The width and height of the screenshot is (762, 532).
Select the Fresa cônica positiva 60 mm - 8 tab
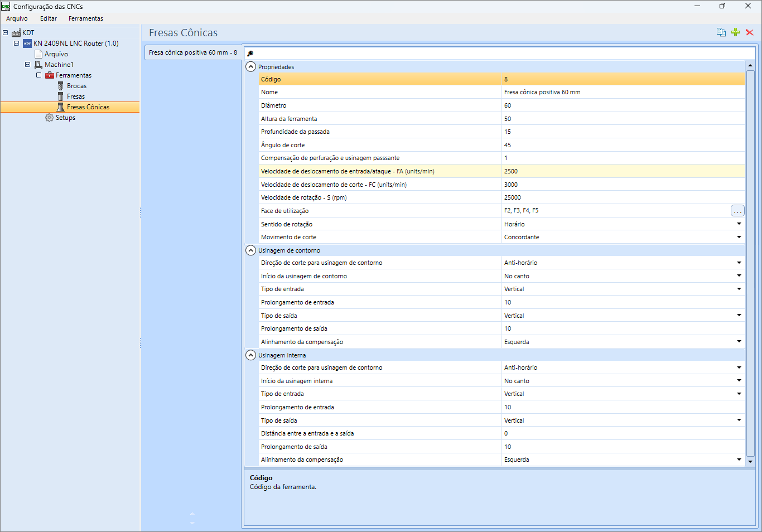(193, 52)
